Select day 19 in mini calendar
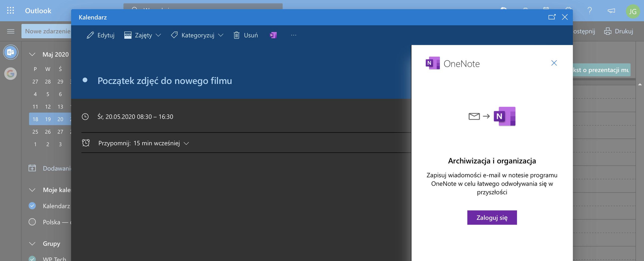 [48, 119]
